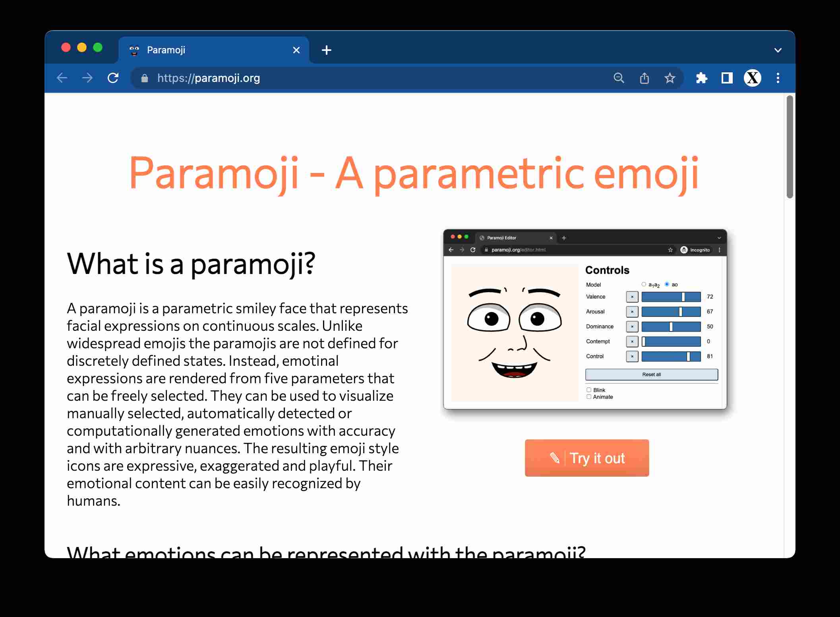Close the Paramoji tab
The image size is (840, 617).
pyautogui.click(x=296, y=50)
